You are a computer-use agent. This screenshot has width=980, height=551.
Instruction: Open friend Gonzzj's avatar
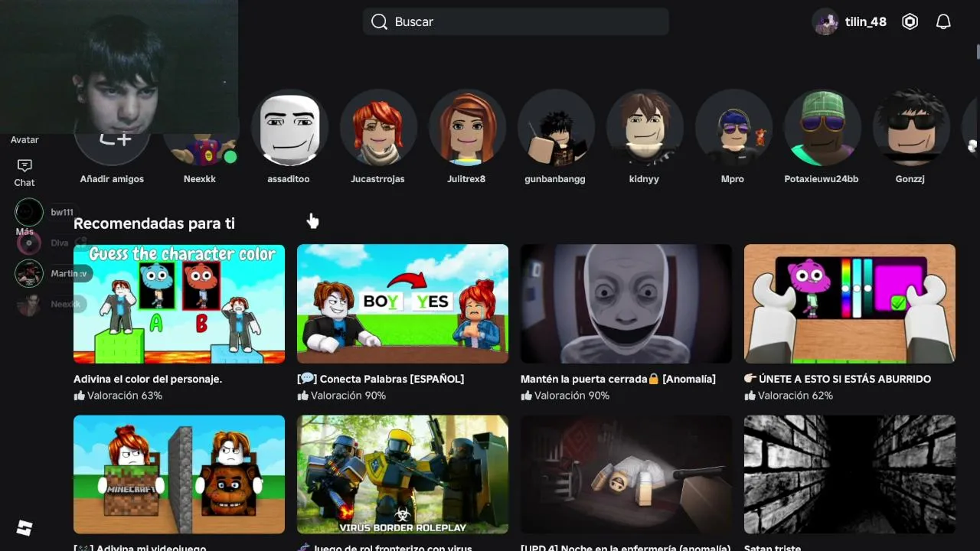[910, 128]
